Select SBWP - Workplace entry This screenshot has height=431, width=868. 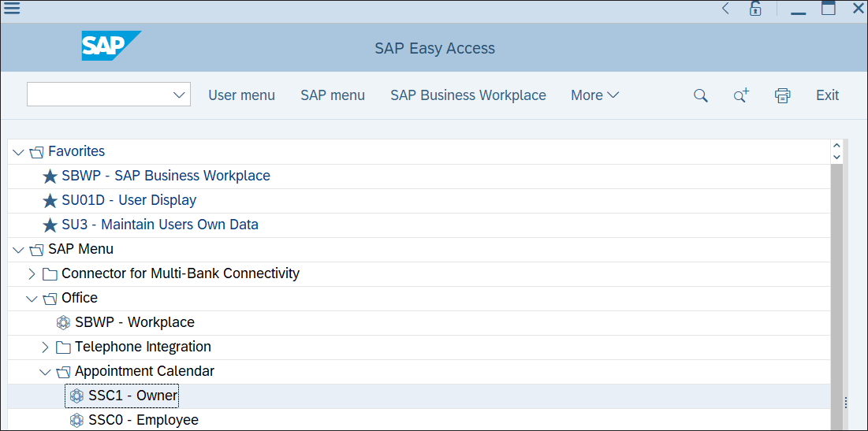135,322
